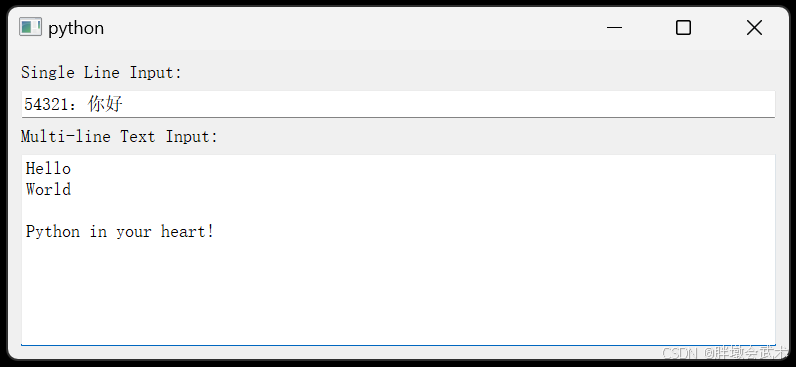Maximize the python window
796x367 pixels.
[x=683, y=27]
